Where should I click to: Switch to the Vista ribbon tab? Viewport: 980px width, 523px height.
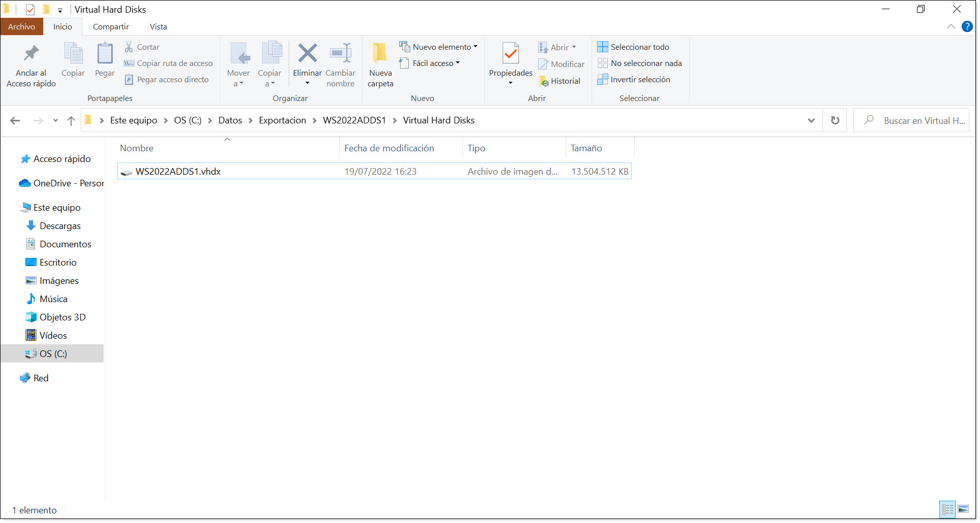point(157,26)
